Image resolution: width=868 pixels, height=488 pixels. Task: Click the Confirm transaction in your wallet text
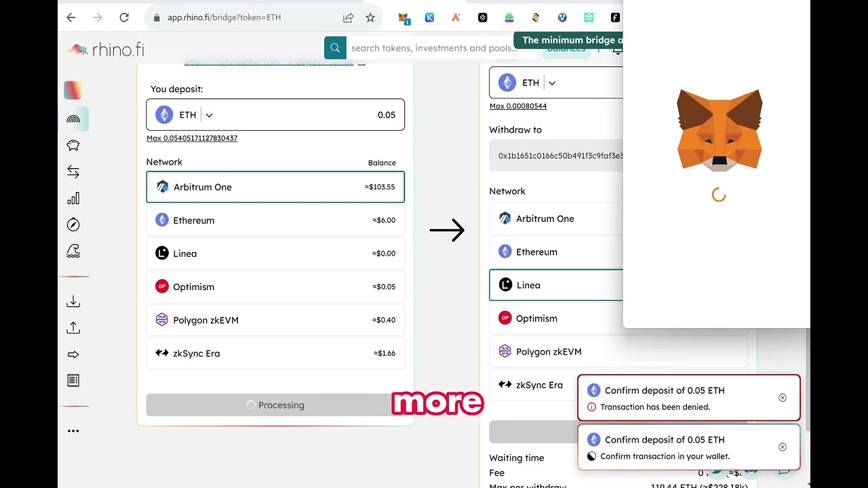pos(665,457)
